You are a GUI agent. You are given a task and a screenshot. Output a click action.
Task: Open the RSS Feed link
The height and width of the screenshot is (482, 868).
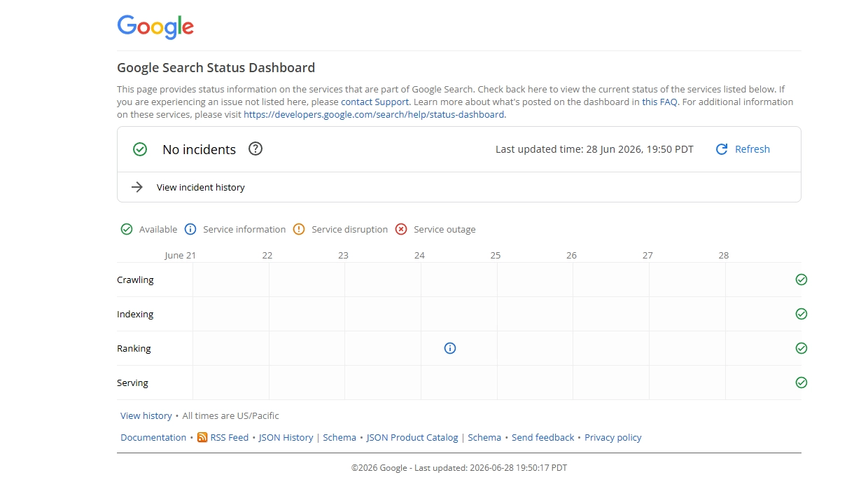tap(230, 437)
